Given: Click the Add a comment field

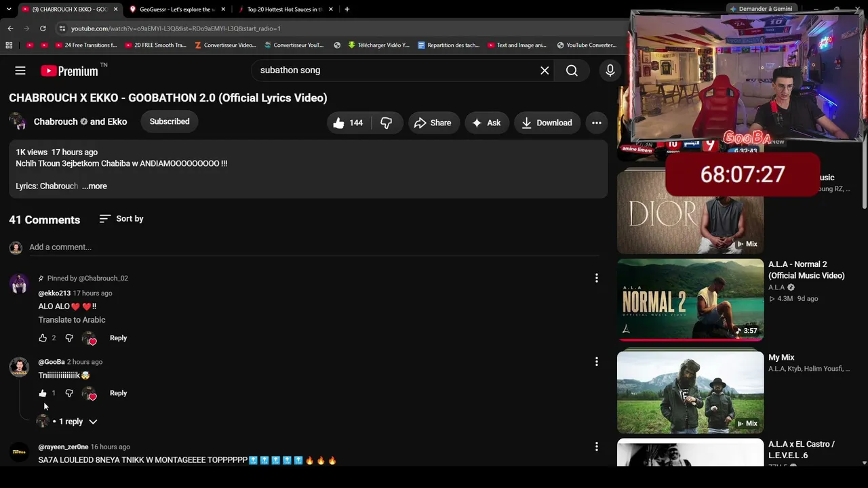Looking at the screenshot, I should (314, 247).
